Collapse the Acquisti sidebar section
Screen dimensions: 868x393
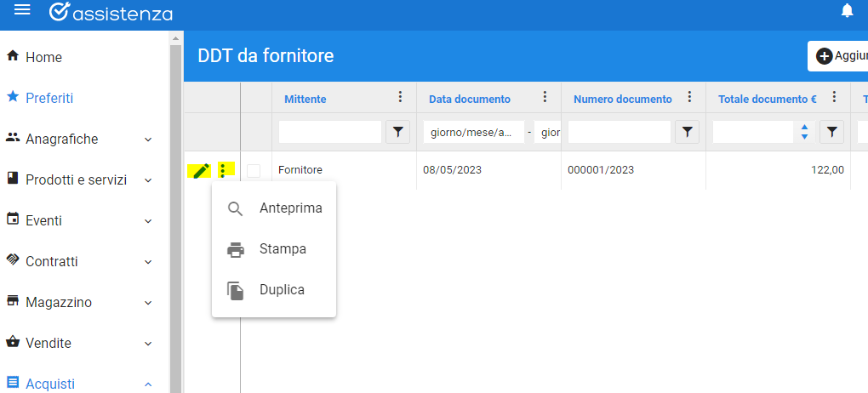tap(148, 384)
